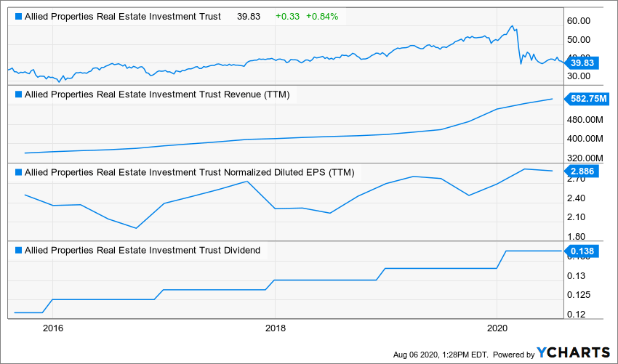Screen dimensions: 618x364
Task: Click the 2.886 EPS flag marker
Action: click(x=582, y=171)
